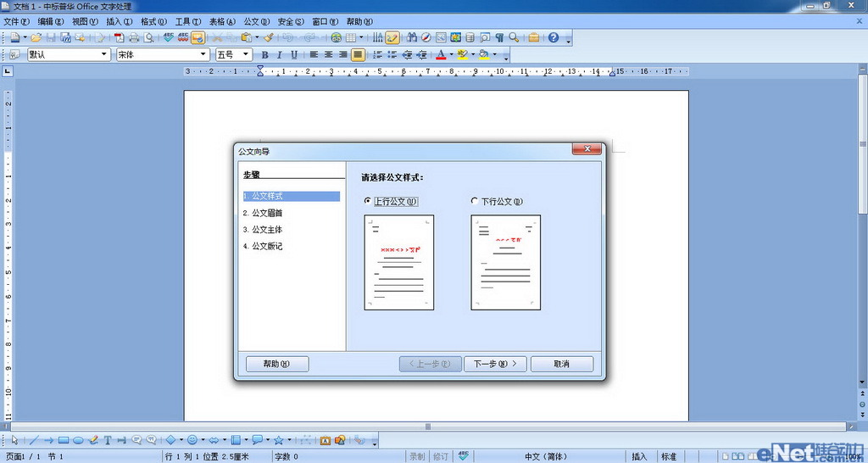This screenshot has width=868, height=463.
Task: Toggle Underline formatting
Action: 294,54
